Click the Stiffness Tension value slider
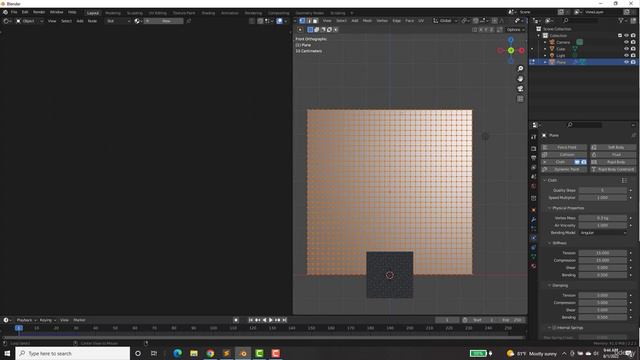640x360 pixels. [x=603, y=253]
